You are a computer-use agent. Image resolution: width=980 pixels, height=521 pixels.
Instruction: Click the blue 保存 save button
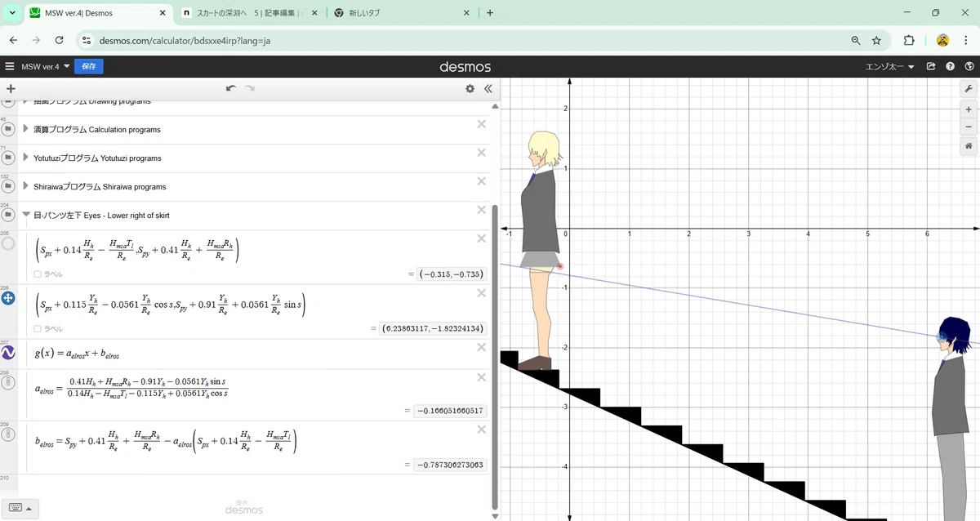89,67
